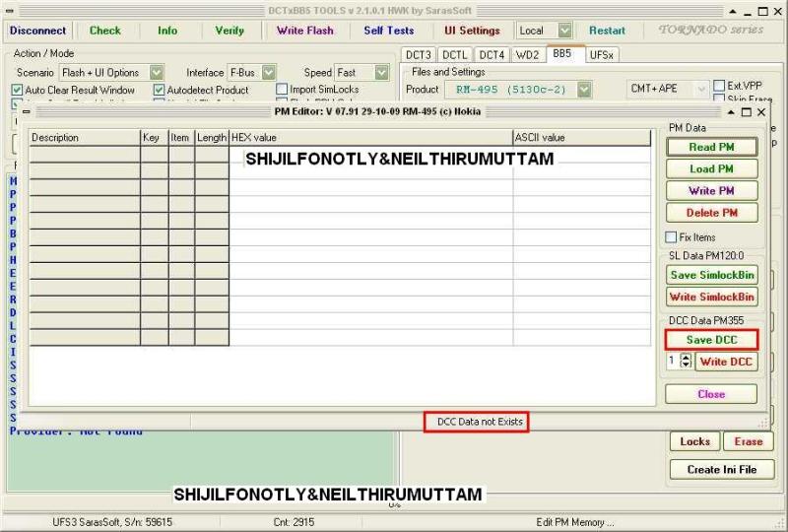Screen dimensions: 788x532
Task: Switch to the DCT3 tab
Action: (418, 55)
